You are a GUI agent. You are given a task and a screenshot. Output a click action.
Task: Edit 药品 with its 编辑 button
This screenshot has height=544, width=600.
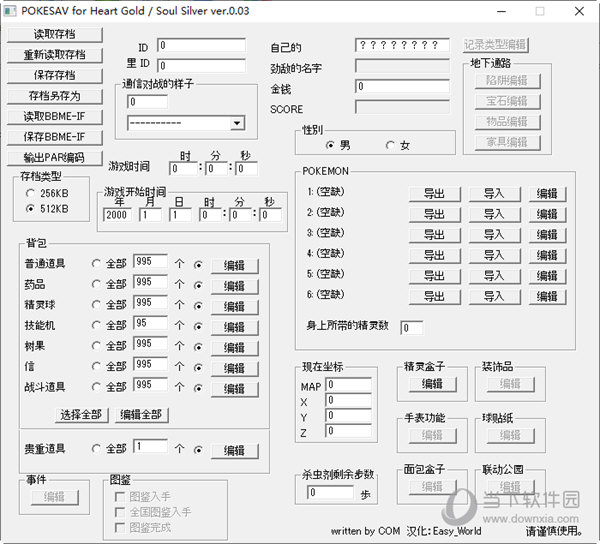(x=235, y=286)
